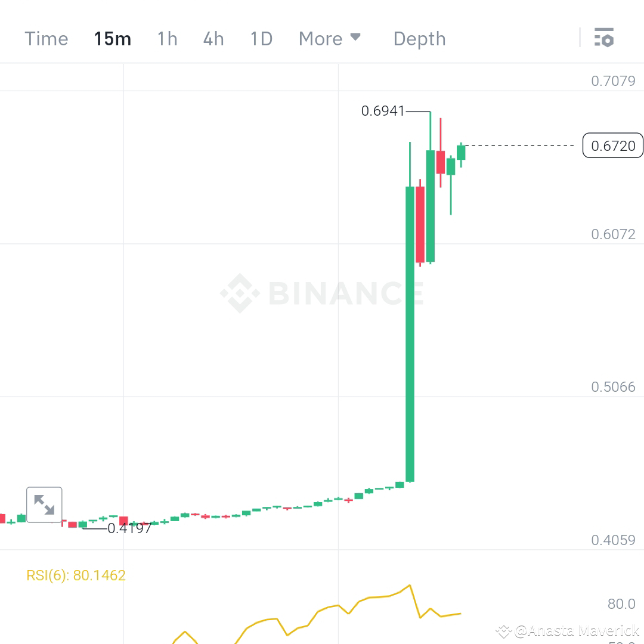Image resolution: width=644 pixels, height=644 pixels.
Task: Select the RSI(6): 80.1462 indicator label
Action: pos(76,575)
